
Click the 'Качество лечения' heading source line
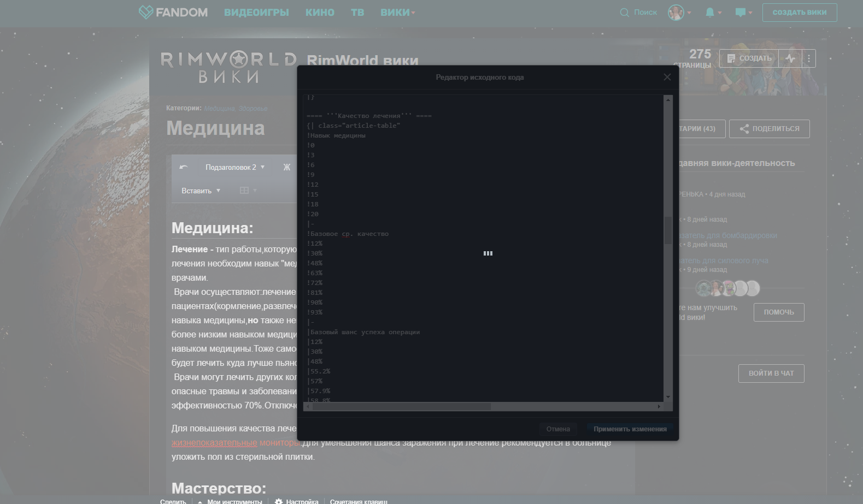click(x=369, y=116)
